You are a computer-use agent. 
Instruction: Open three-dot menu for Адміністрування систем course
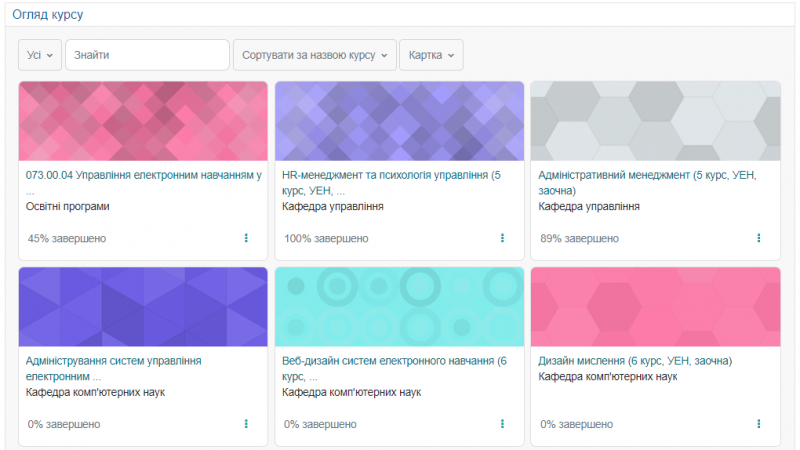click(x=246, y=424)
